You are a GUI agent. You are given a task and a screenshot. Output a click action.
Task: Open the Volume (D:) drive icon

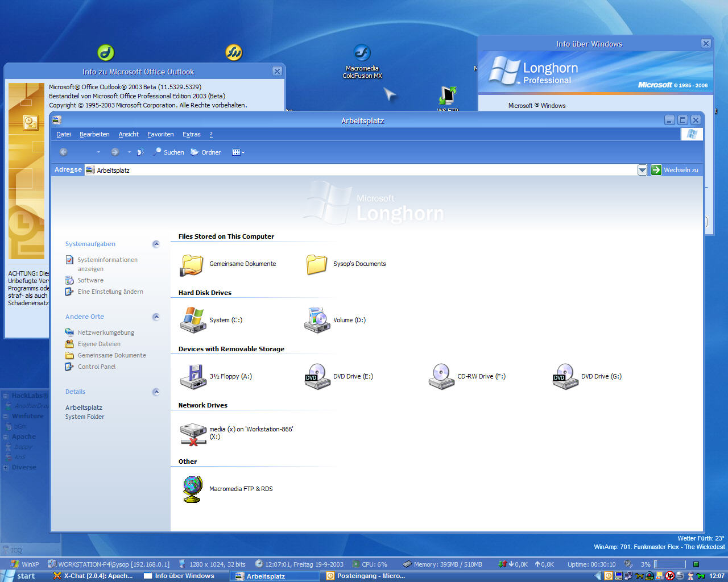coord(317,320)
